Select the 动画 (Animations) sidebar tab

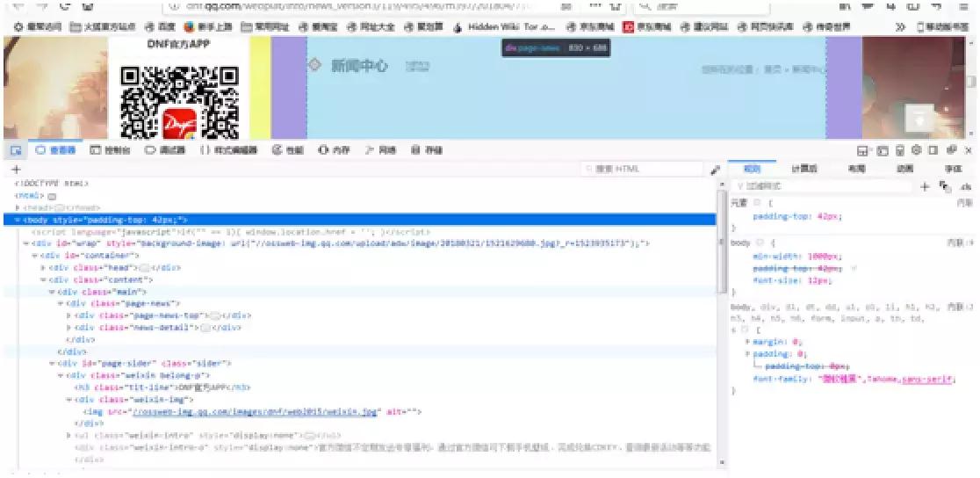click(904, 169)
